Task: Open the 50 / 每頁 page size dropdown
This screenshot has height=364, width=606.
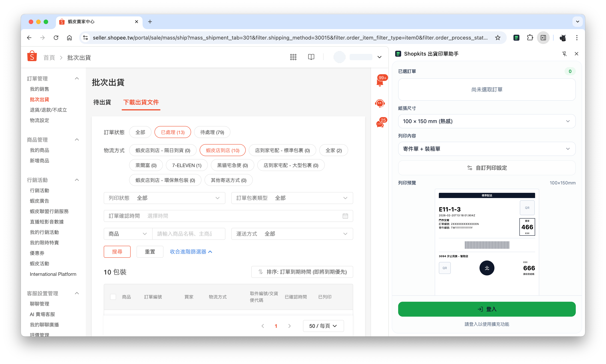Action: [x=323, y=326]
